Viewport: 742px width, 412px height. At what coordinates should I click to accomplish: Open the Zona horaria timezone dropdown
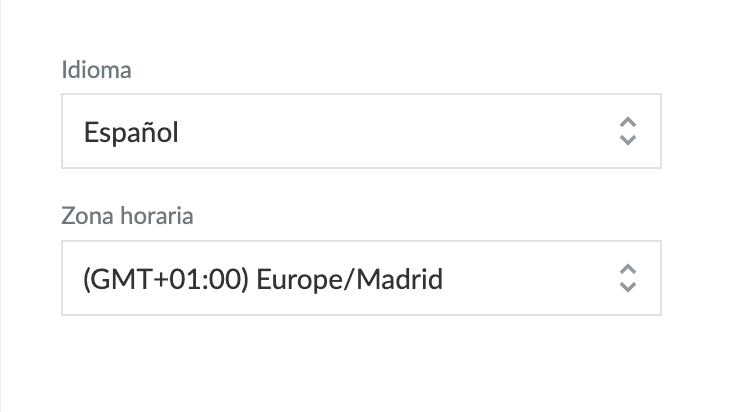tap(361, 278)
